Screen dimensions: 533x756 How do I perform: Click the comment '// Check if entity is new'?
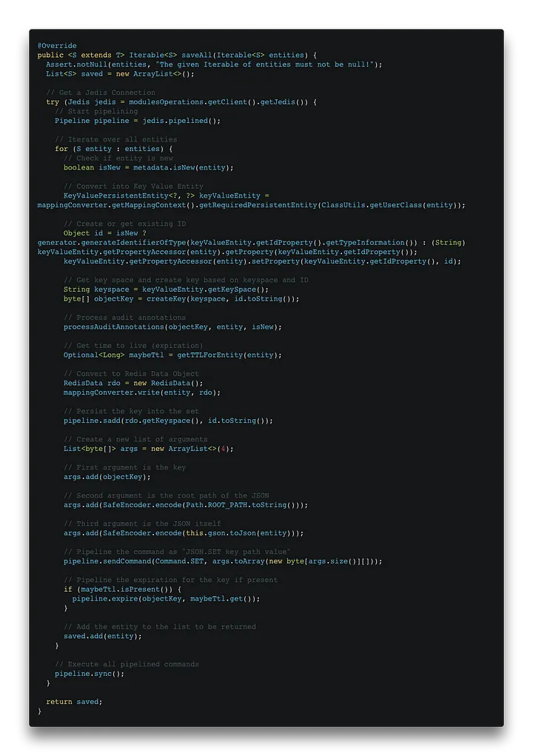coord(118,158)
